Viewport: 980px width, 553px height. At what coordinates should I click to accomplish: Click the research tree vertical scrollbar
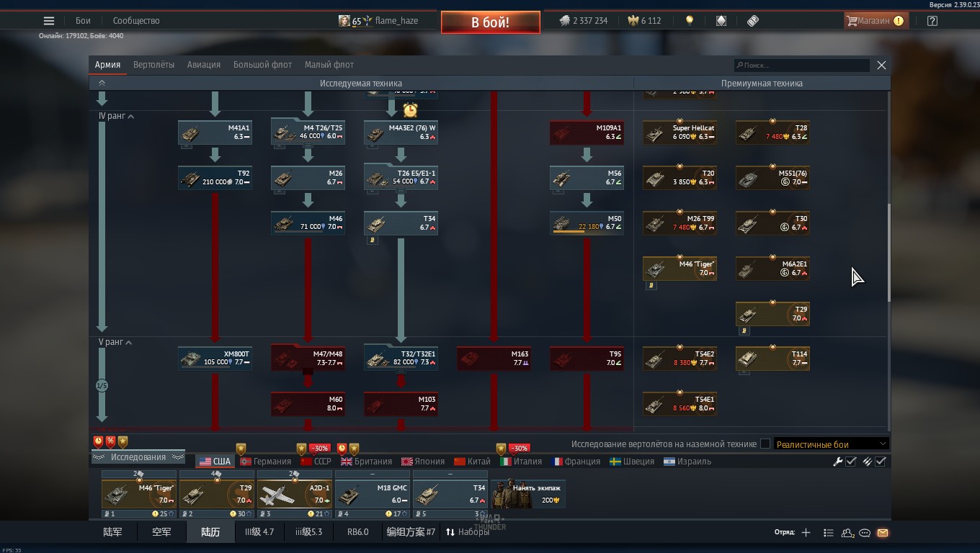pyautogui.click(x=888, y=252)
